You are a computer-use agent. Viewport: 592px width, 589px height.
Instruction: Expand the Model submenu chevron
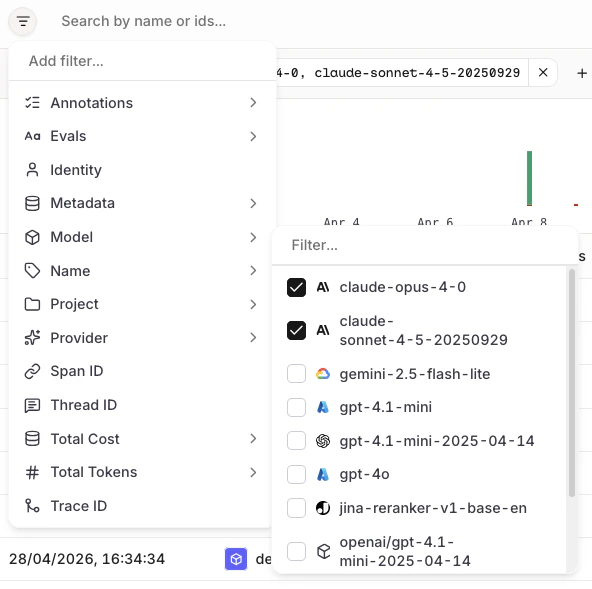point(253,237)
